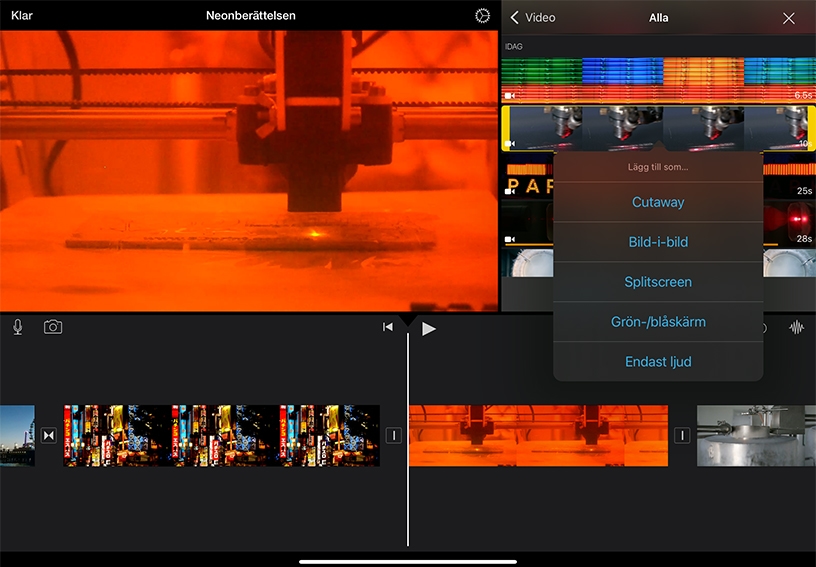Screen dimensions: 816x567
Task: Select Splitscreen overlay option
Action: click(658, 282)
